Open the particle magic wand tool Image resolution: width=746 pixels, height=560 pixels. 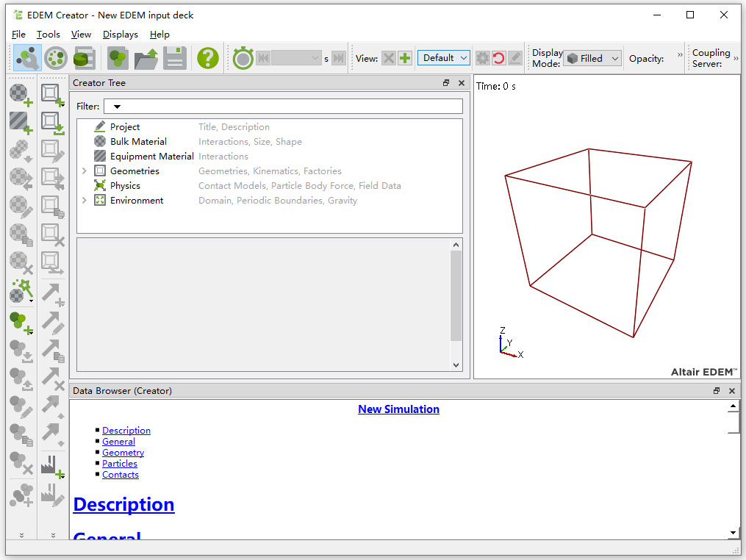pos(21,291)
